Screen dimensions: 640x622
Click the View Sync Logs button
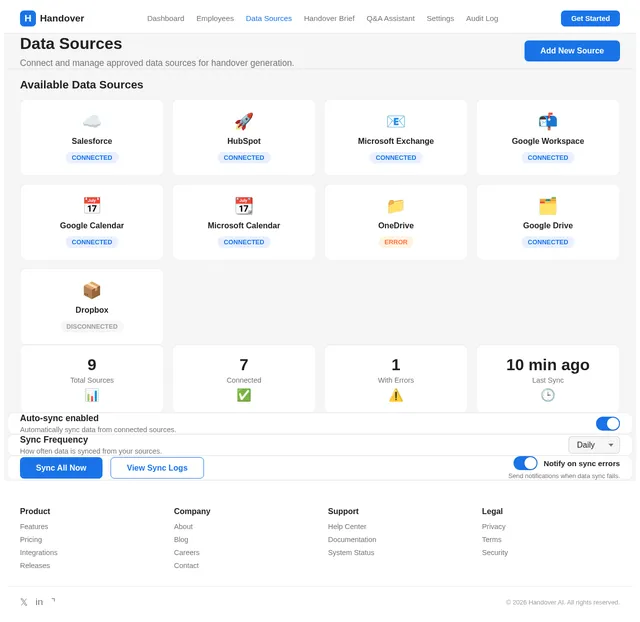[x=157, y=468]
